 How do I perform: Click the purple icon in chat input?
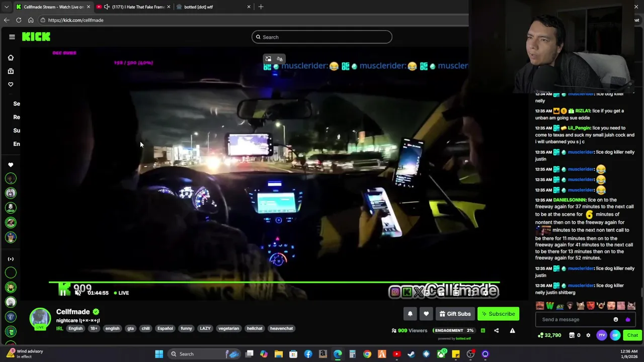point(627,319)
